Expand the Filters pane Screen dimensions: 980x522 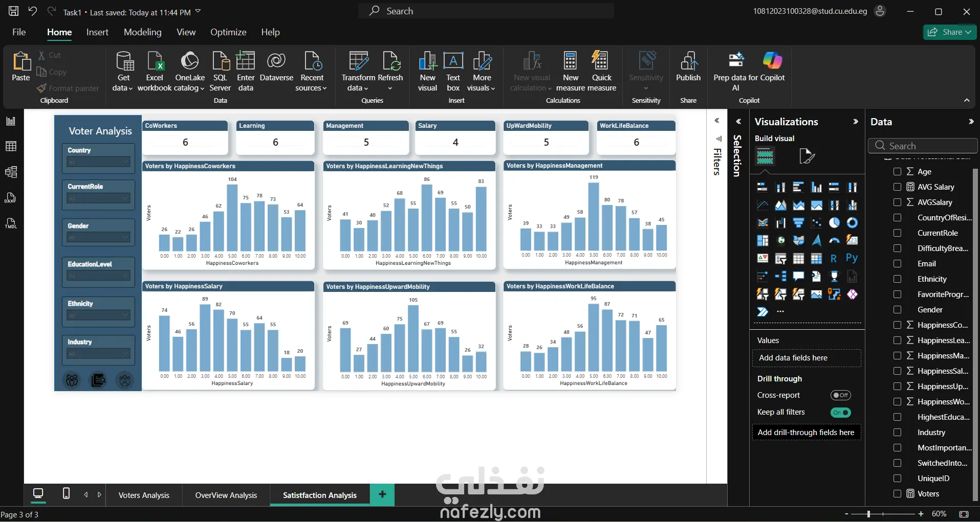tap(717, 121)
